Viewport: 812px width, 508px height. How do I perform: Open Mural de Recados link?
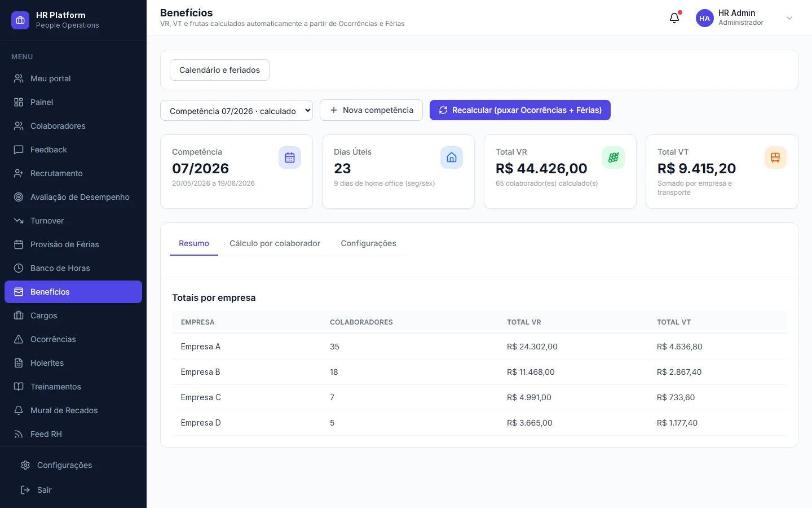[x=73, y=410]
